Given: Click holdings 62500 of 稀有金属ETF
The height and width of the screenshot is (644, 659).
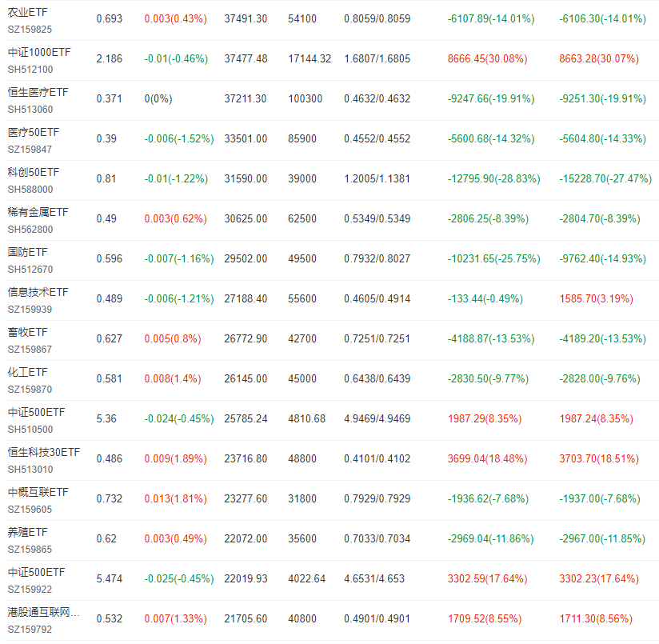Looking at the screenshot, I should pos(302,218).
